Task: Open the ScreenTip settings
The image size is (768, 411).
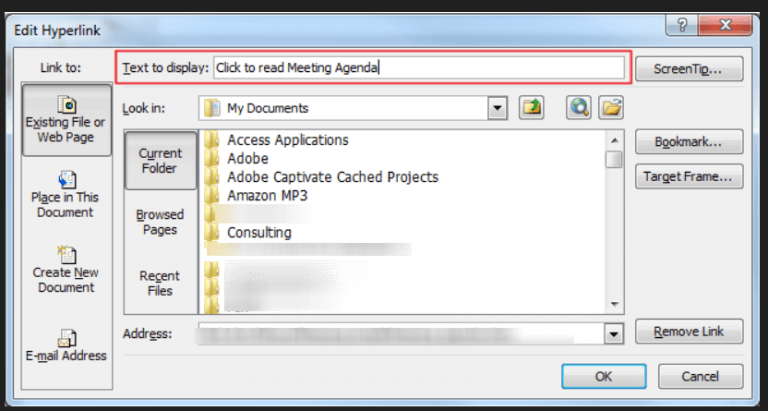Action: [x=689, y=69]
